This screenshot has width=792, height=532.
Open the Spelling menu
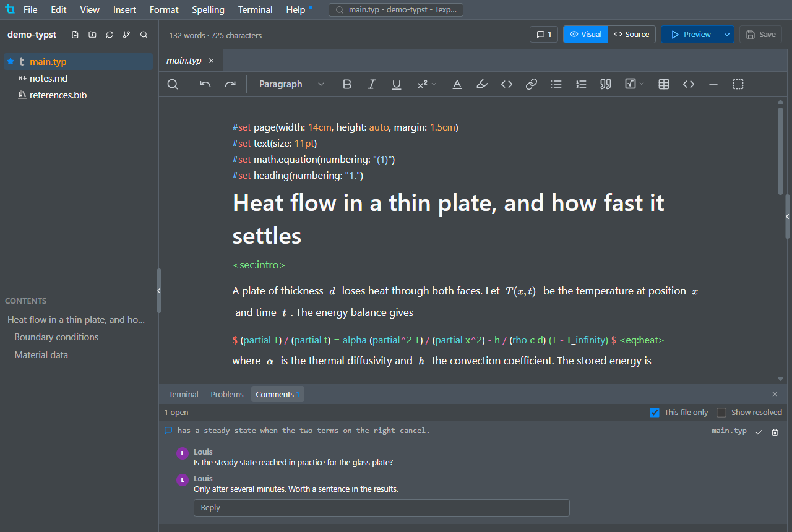coord(208,10)
